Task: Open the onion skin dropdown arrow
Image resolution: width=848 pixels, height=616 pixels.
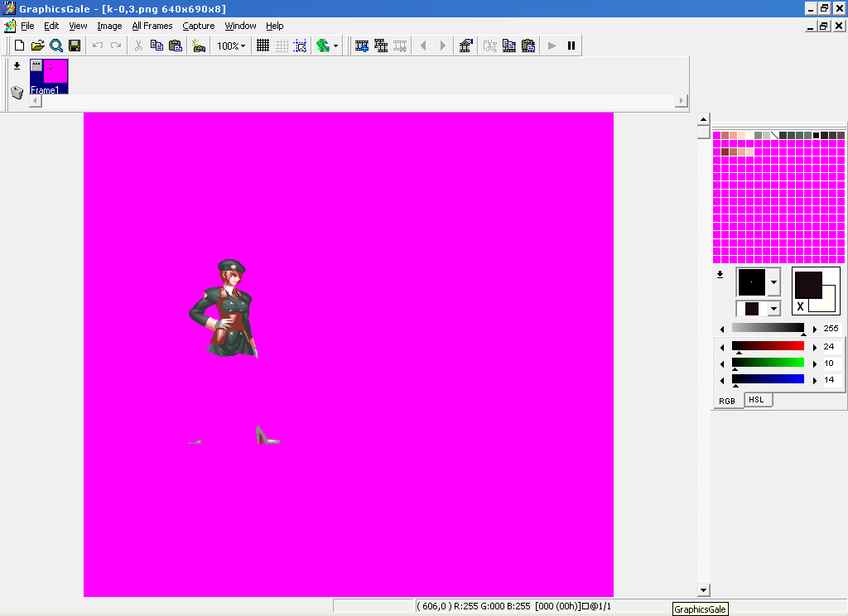Action: (x=335, y=46)
